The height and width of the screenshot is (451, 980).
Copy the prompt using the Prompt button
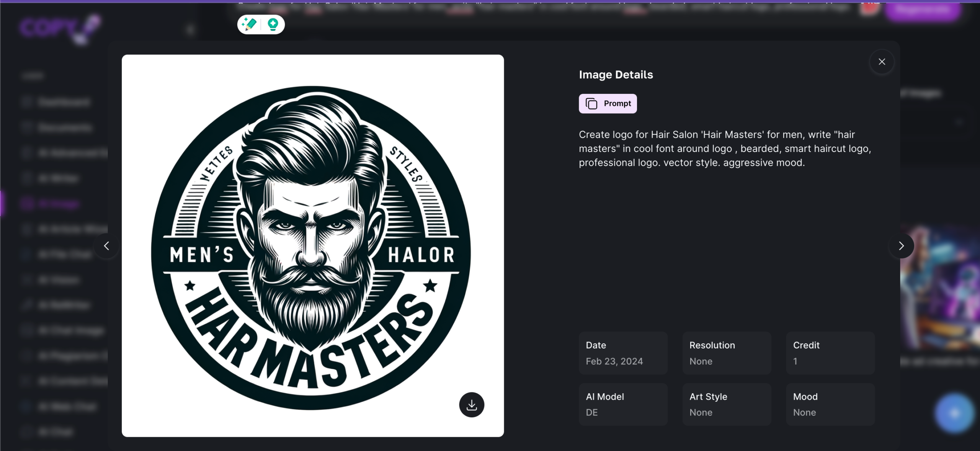click(608, 103)
